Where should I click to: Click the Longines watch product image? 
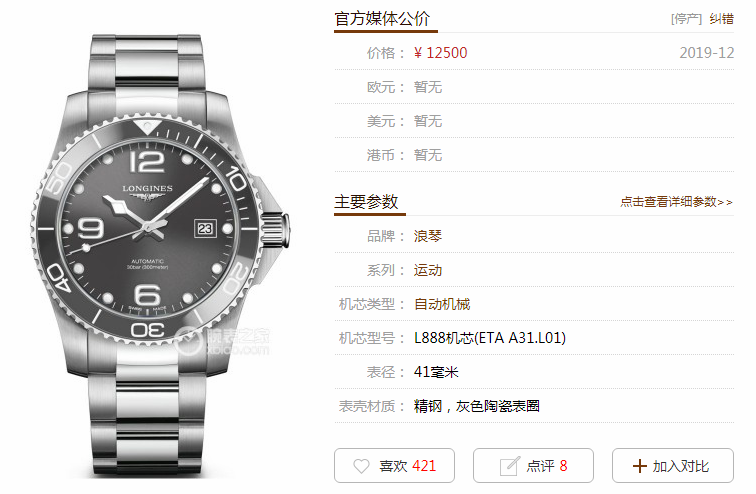tap(160, 255)
